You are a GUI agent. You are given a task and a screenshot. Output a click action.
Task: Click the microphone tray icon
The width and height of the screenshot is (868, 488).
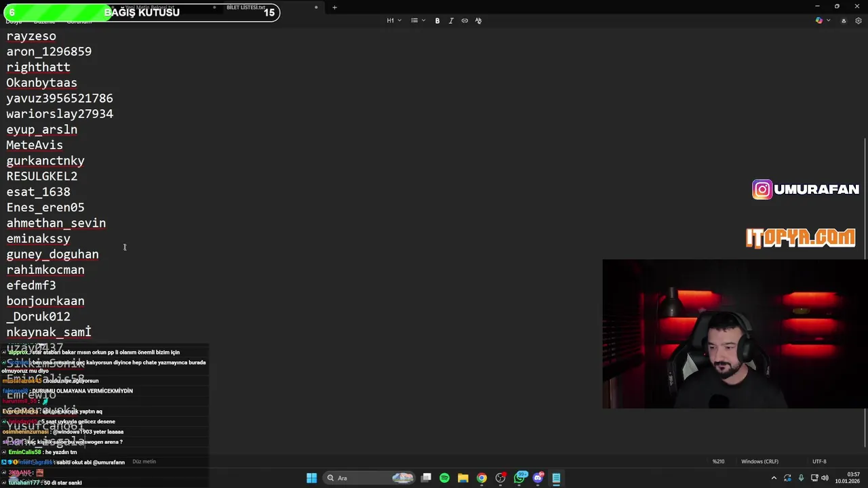point(801,478)
